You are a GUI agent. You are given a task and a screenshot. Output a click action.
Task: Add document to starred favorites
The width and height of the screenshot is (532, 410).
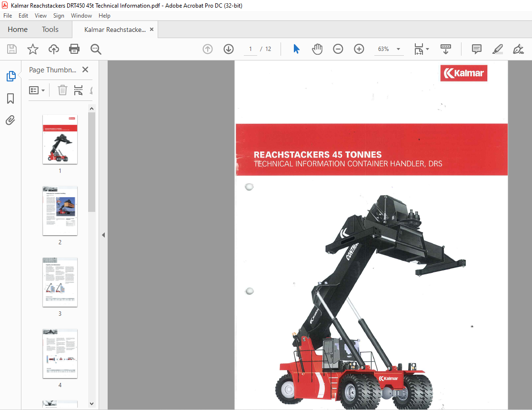coord(33,49)
